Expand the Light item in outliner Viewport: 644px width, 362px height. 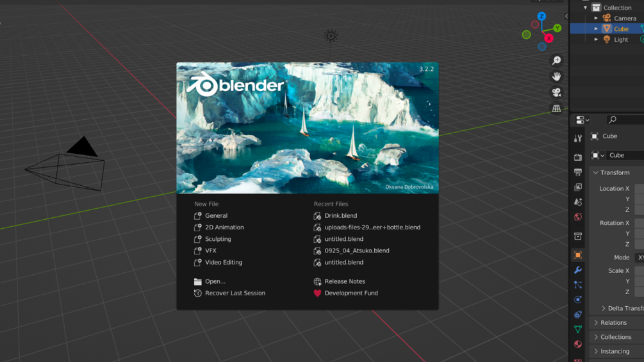(596, 39)
